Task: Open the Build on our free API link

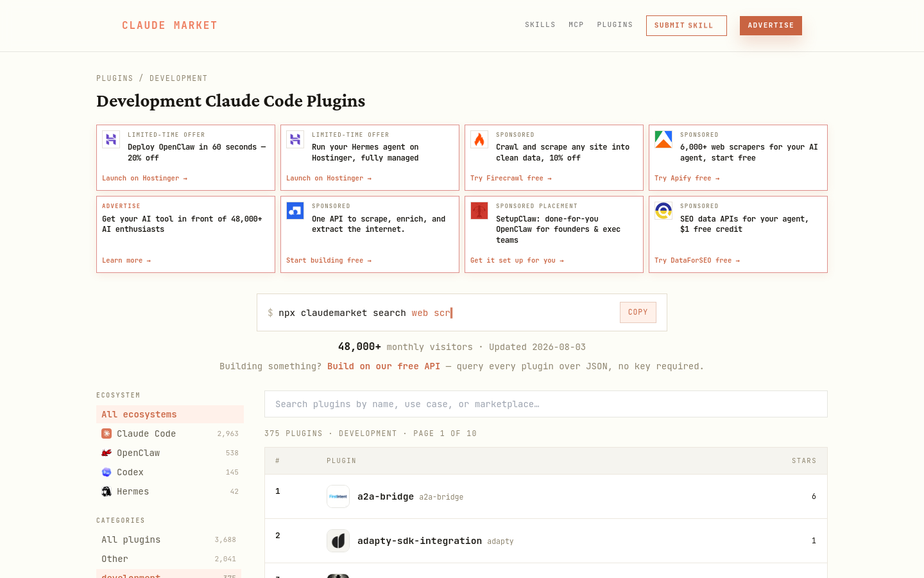Action: 384,366
